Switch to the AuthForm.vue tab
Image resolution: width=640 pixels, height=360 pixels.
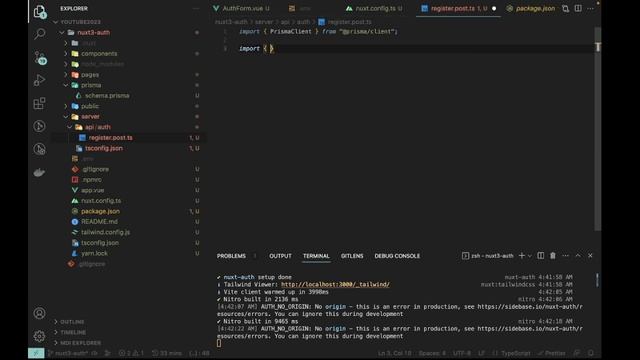click(x=241, y=9)
